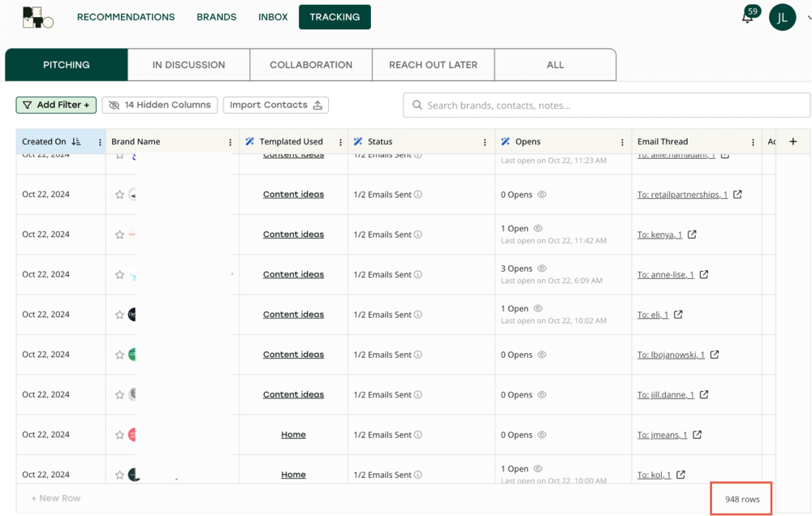Screen dimensions: 812x516
Task: Open email thread retailpartnerships external link icon
Action: [737, 194]
